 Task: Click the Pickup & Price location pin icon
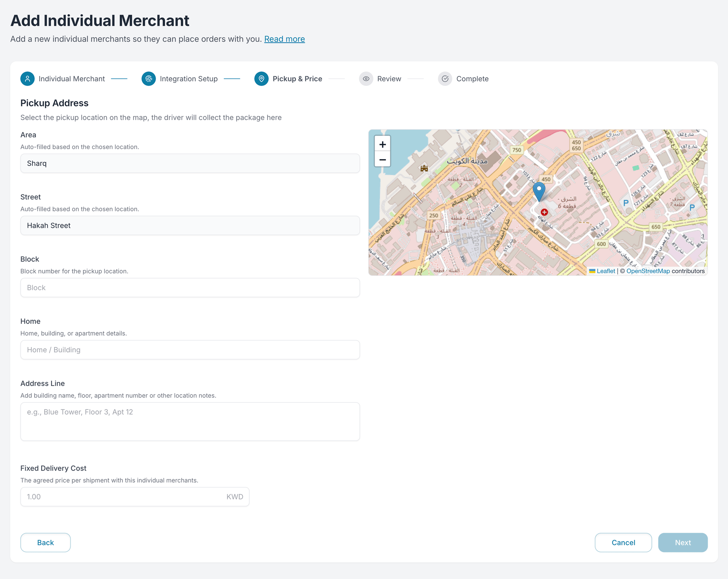coord(261,79)
